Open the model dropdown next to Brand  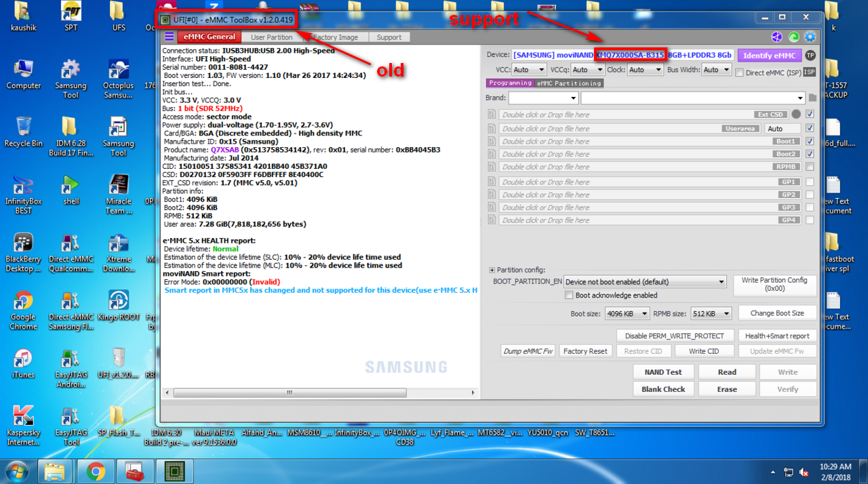(x=693, y=98)
